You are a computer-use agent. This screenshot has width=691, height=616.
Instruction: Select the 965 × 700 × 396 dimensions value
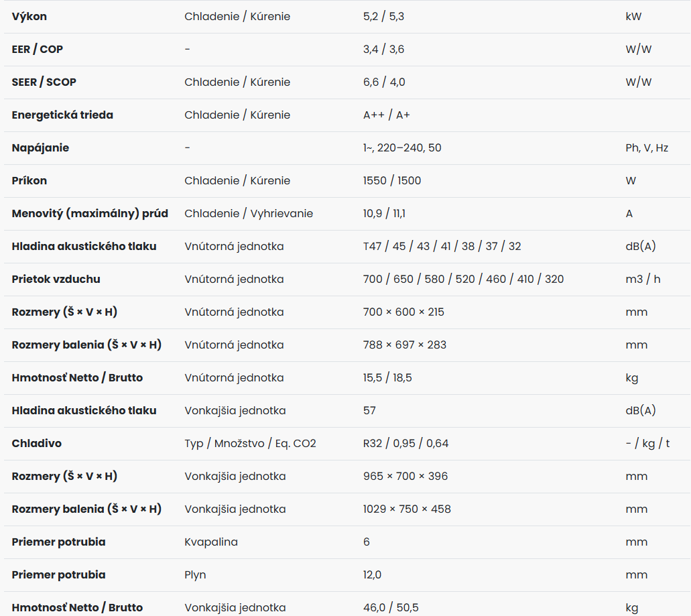[405, 477]
